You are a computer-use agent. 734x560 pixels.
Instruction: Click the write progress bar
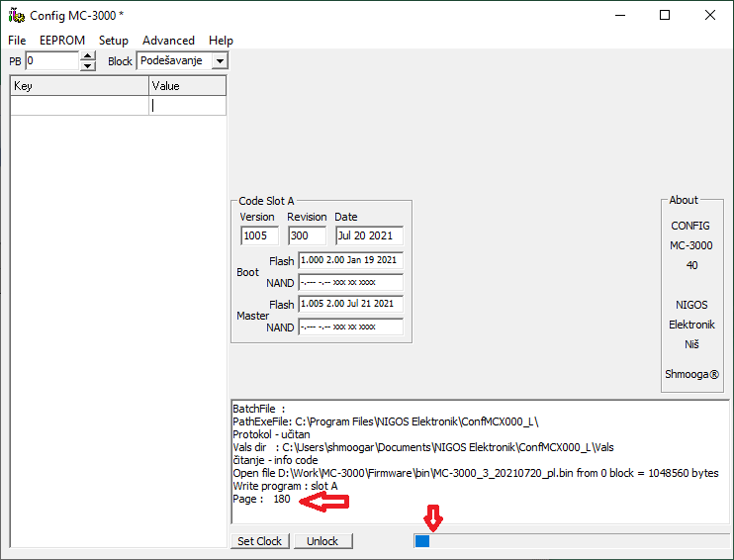[571, 541]
